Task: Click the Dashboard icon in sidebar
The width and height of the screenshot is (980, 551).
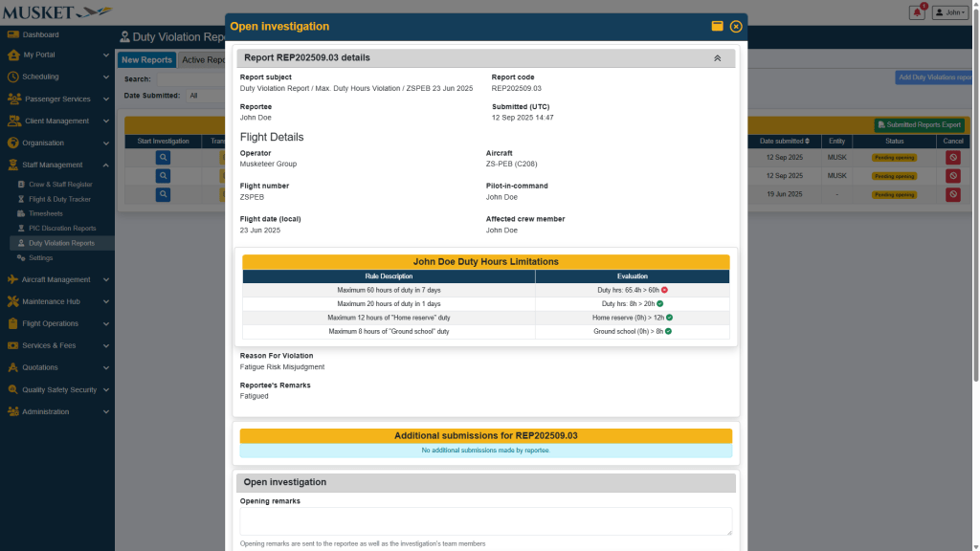Action: pyautogui.click(x=13, y=34)
